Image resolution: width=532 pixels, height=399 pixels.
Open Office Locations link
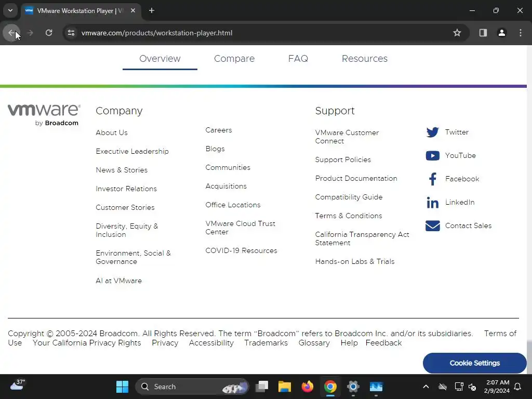coord(233,205)
